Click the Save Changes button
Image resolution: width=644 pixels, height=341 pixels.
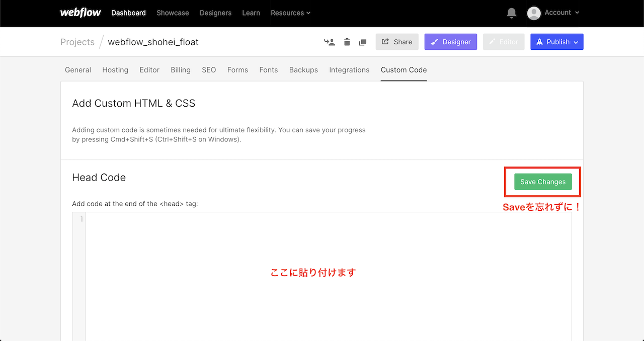543,182
